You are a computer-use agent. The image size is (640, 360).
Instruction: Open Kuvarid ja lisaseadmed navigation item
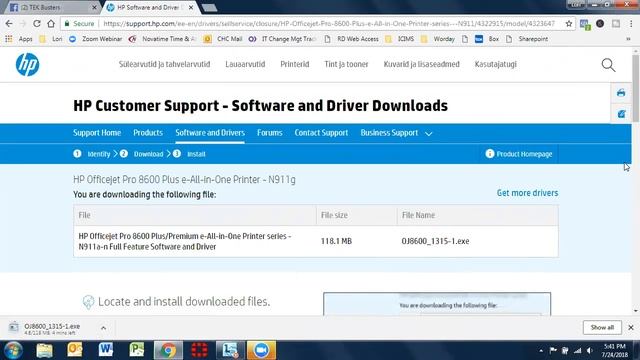422,64
